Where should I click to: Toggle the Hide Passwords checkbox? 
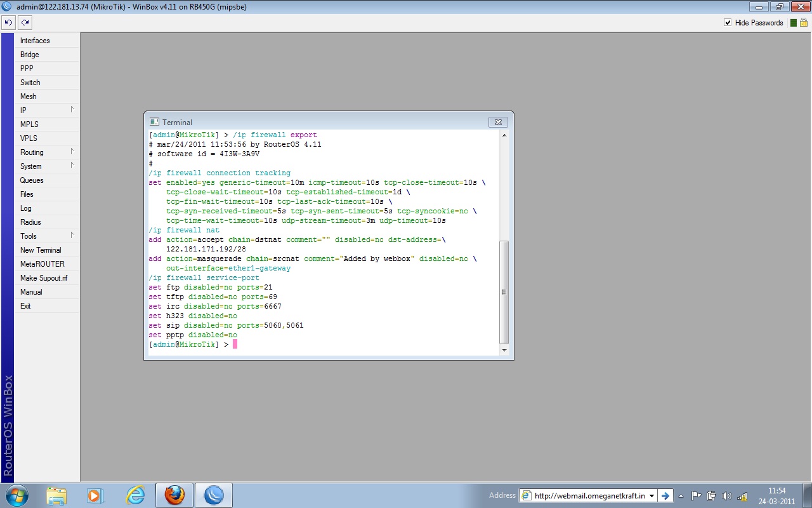[x=728, y=23]
